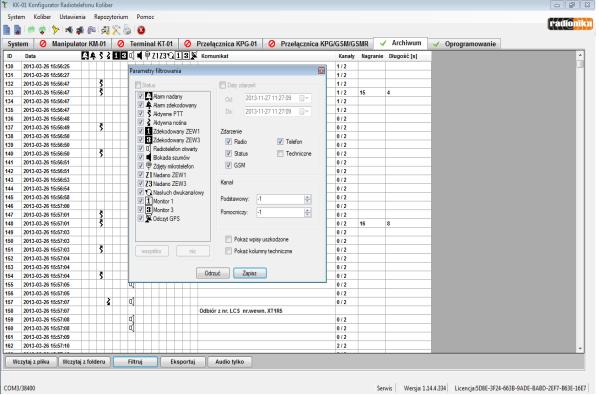This screenshot has height=395, width=599.
Task: Open the Repozytorium menu
Action: 111,17
